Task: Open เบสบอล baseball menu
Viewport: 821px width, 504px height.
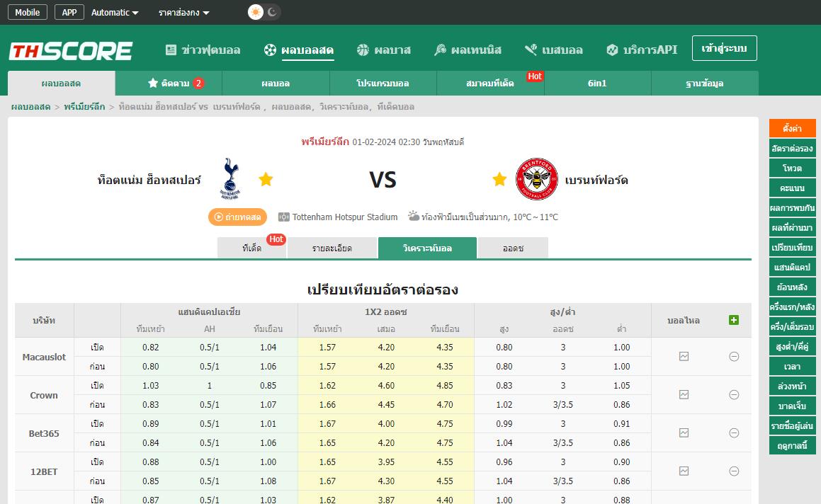Action: 553,50
